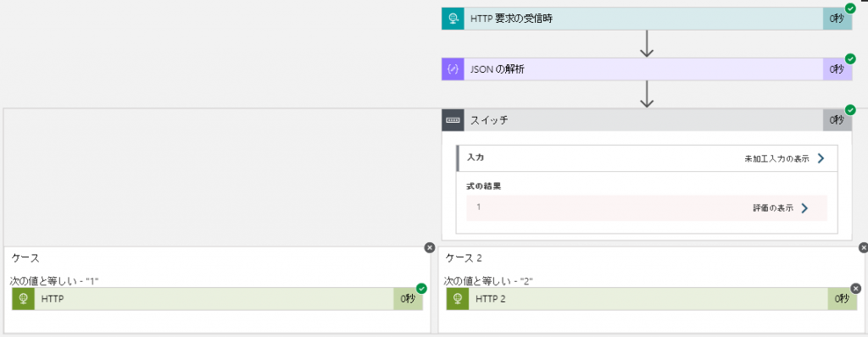The image size is (868, 337).
Task: Click the chevron next to 評価の表示
Action: click(x=805, y=208)
